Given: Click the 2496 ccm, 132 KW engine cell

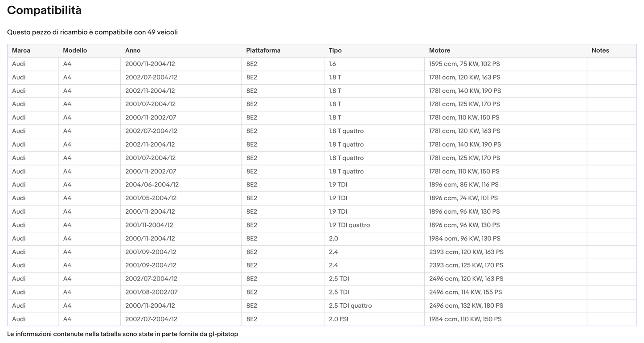Looking at the screenshot, I should 466,306.
